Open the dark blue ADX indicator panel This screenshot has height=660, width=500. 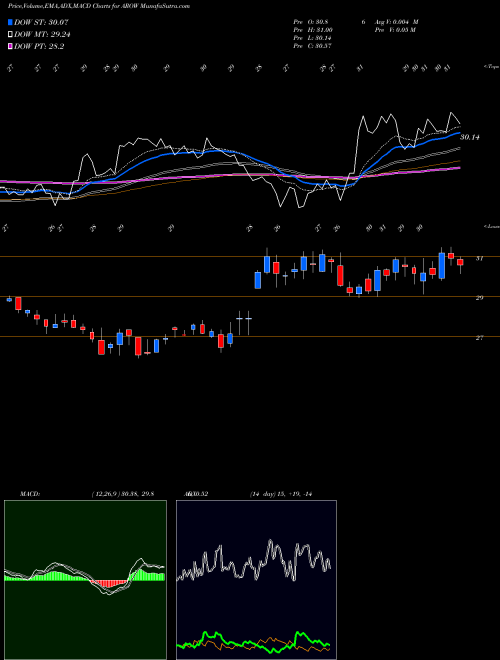256,580
